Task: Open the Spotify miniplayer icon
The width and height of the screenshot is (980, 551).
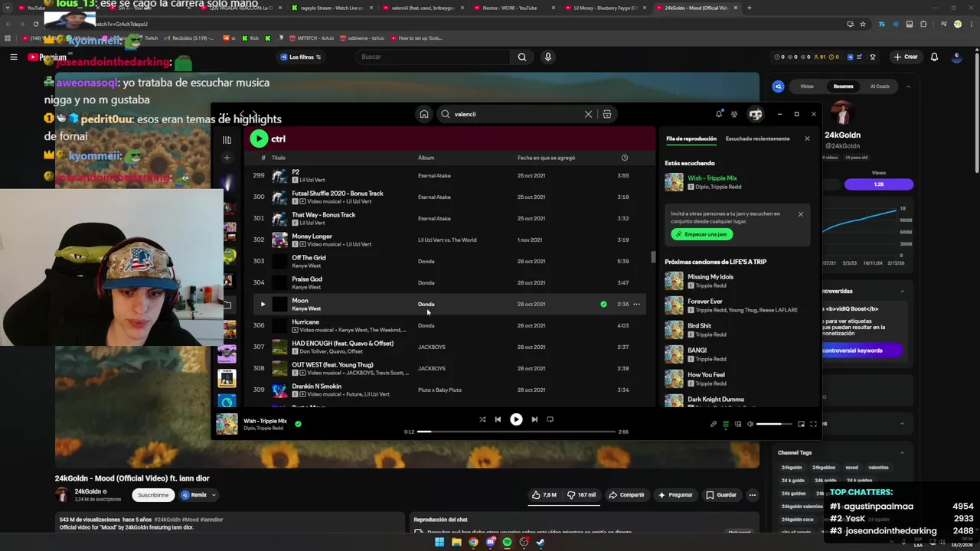Action: (x=801, y=424)
